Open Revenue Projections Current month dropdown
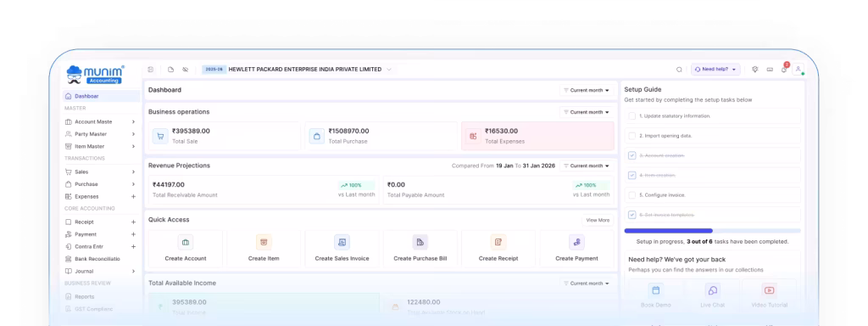The height and width of the screenshot is (326, 868). 587,166
